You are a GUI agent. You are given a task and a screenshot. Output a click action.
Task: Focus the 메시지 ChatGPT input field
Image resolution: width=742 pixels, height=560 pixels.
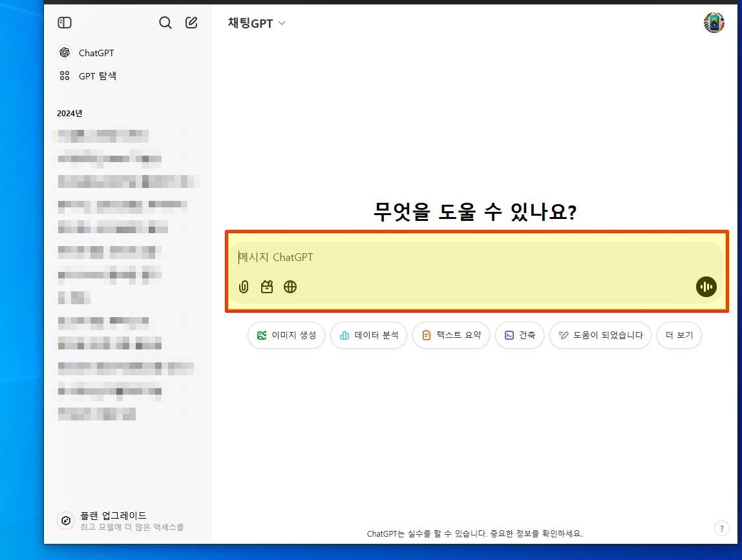tap(476, 257)
